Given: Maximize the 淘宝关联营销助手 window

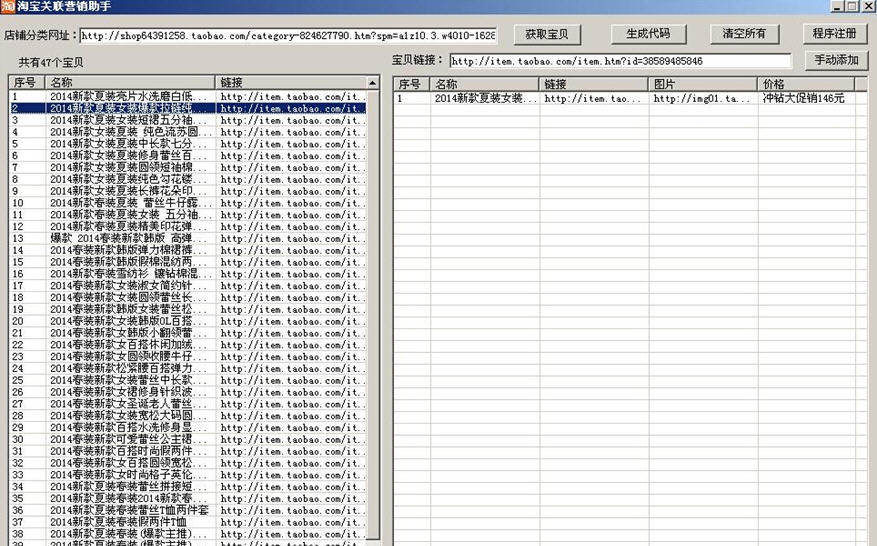Looking at the screenshot, I should pyautogui.click(x=851, y=6).
